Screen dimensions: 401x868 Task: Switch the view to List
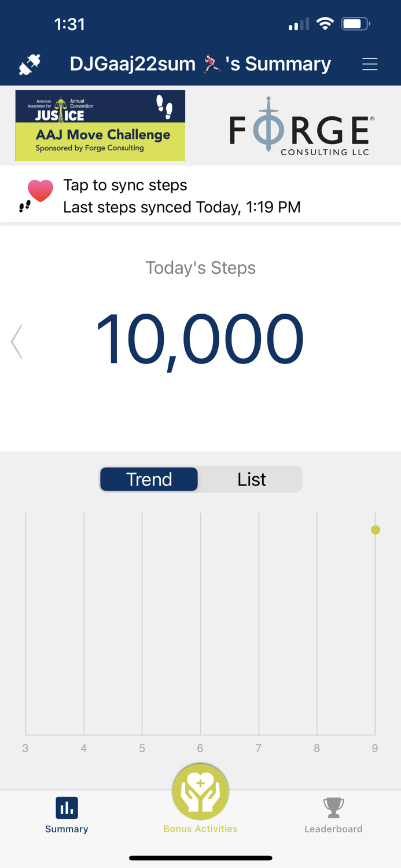point(252,479)
